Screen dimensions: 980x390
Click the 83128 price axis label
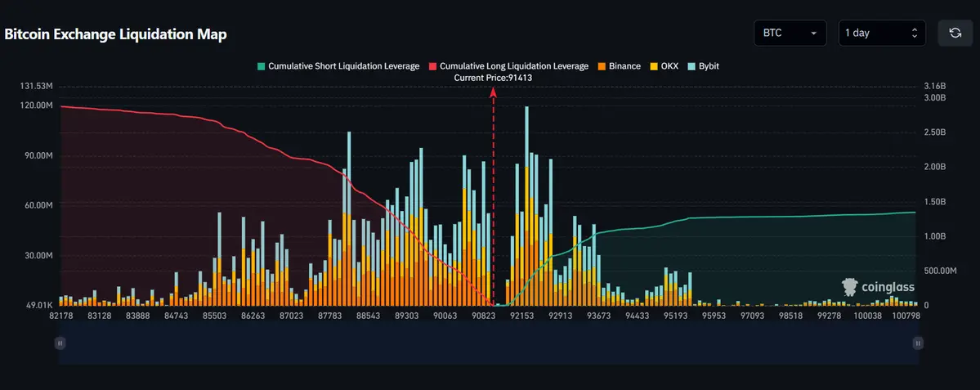[x=100, y=316]
